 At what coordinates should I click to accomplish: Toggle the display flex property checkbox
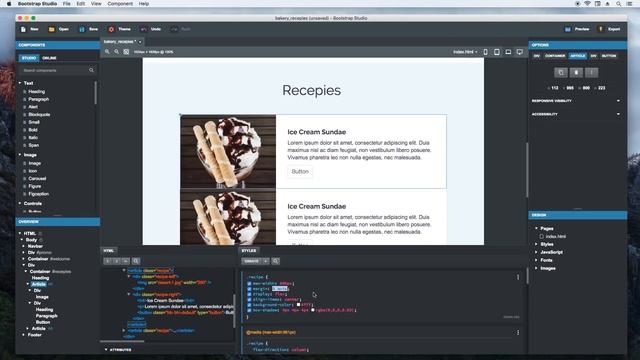click(249, 294)
